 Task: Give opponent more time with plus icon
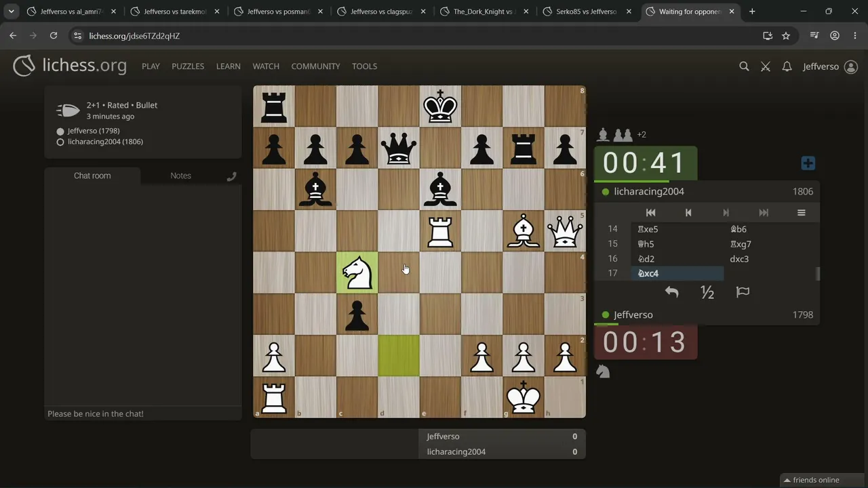808,163
